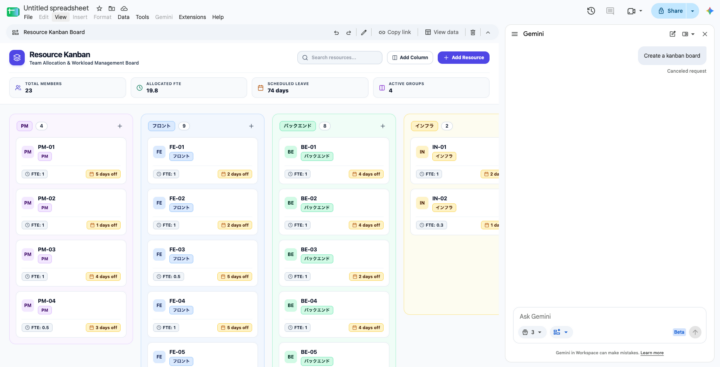Screen dimensions: 720x367
Task: Send the Gemini prompt arrow button
Action: [695, 332]
